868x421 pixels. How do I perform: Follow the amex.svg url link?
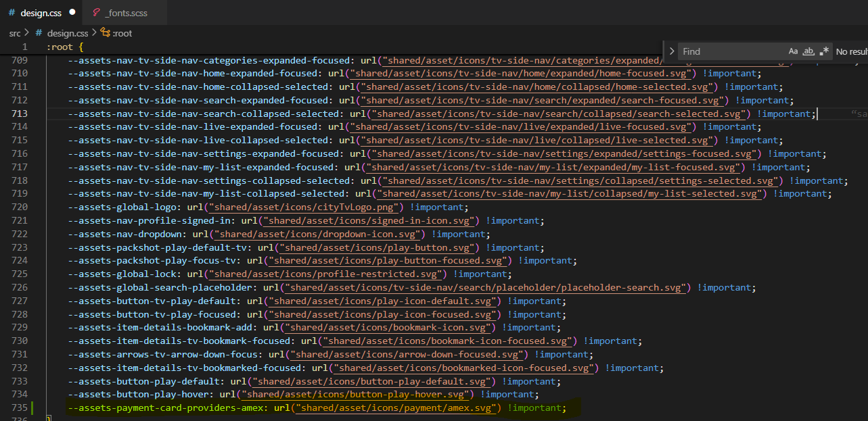(x=396, y=407)
